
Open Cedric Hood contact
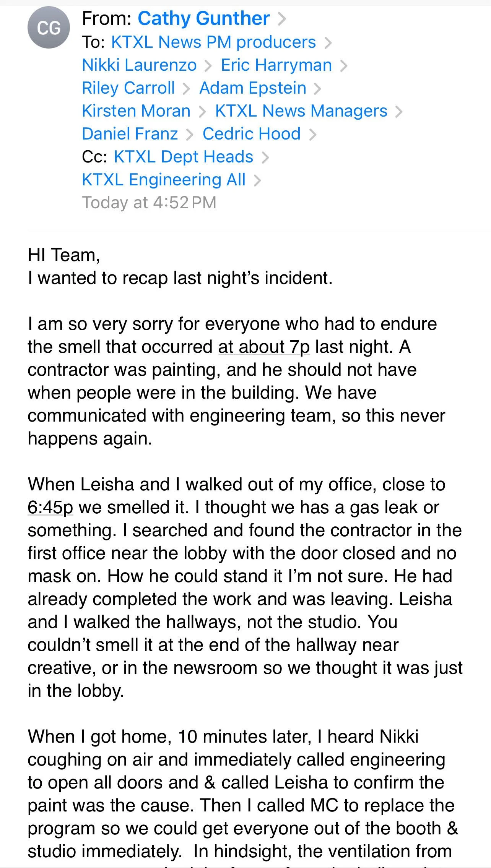[x=252, y=134]
